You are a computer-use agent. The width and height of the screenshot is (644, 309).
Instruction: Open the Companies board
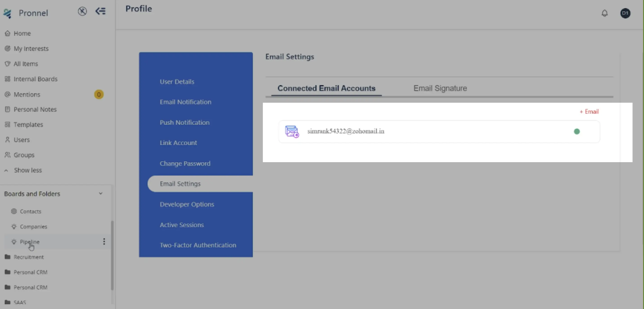(x=34, y=227)
